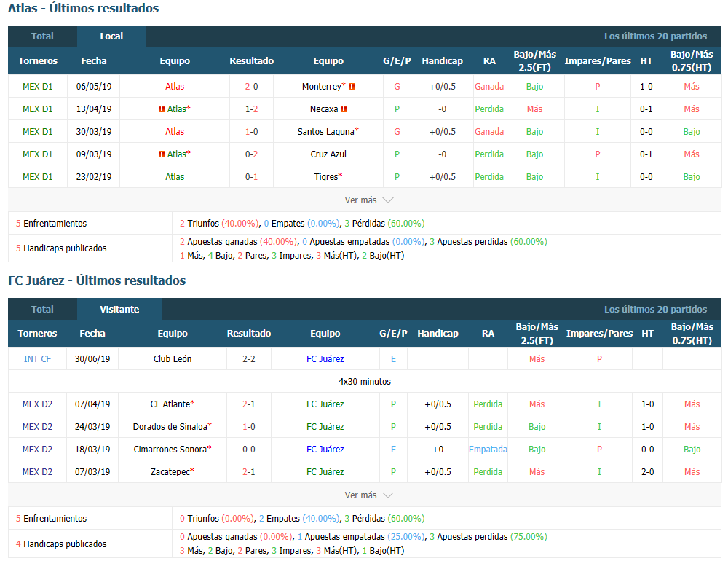This screenshot has width=728, height=561.
Task: Click red card icon before Atlas on 13/04/19
Action: coord(162,109)
